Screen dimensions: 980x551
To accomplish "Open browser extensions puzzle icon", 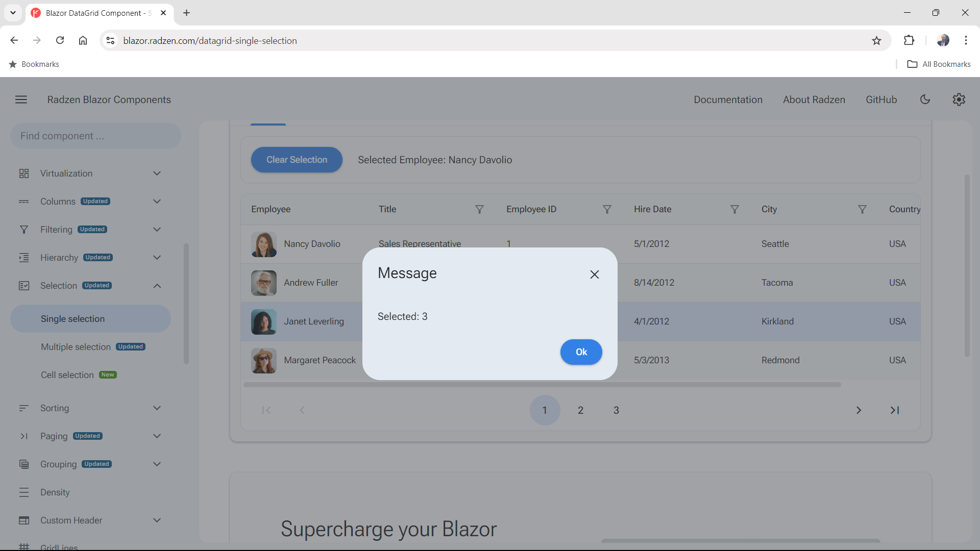I will (x=910, y=40).
